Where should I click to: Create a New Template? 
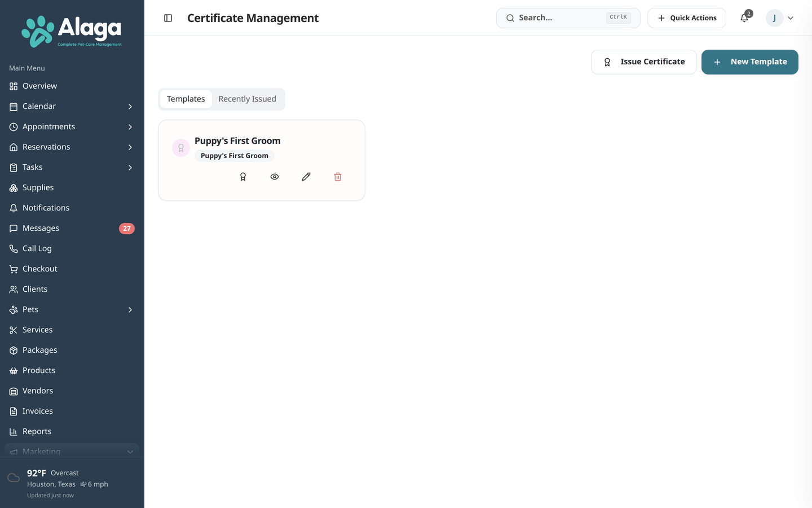(x=750, y=62)
